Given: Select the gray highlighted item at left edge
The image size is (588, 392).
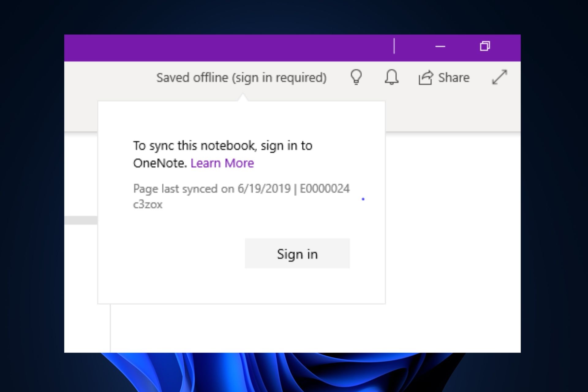Looking at the screenshot, I should coord(81,220).
